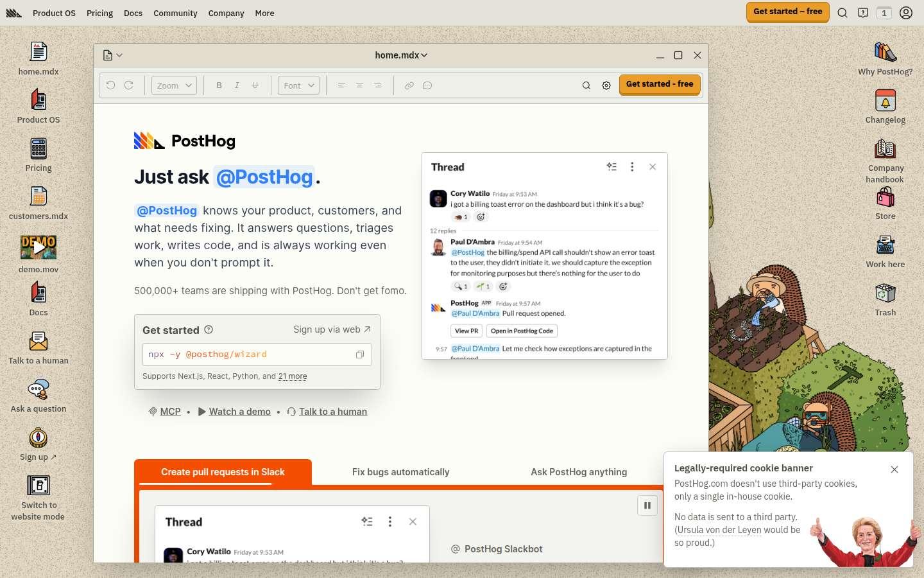The width and height of the screenshot is (924, 578).
Task: Redo change in editor toolbar
Action: 128,85
